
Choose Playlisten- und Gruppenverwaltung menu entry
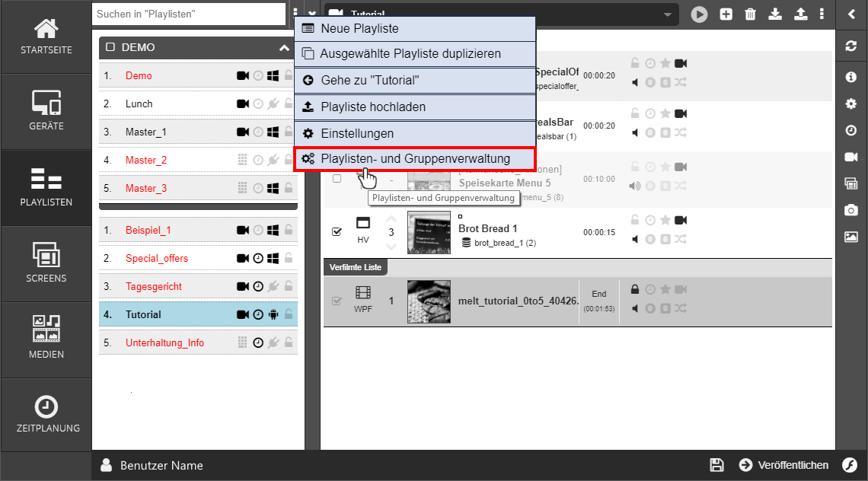(415, 159)
